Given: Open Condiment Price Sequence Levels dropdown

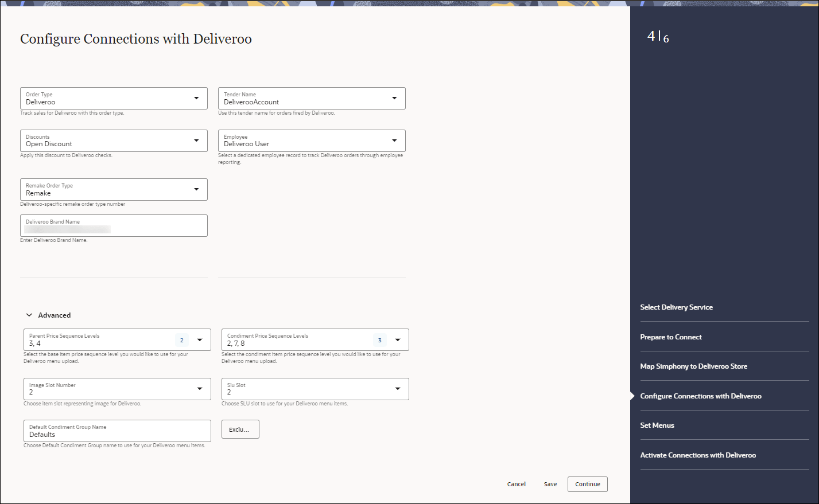Looking at the screenshot, I should [315, 339].
